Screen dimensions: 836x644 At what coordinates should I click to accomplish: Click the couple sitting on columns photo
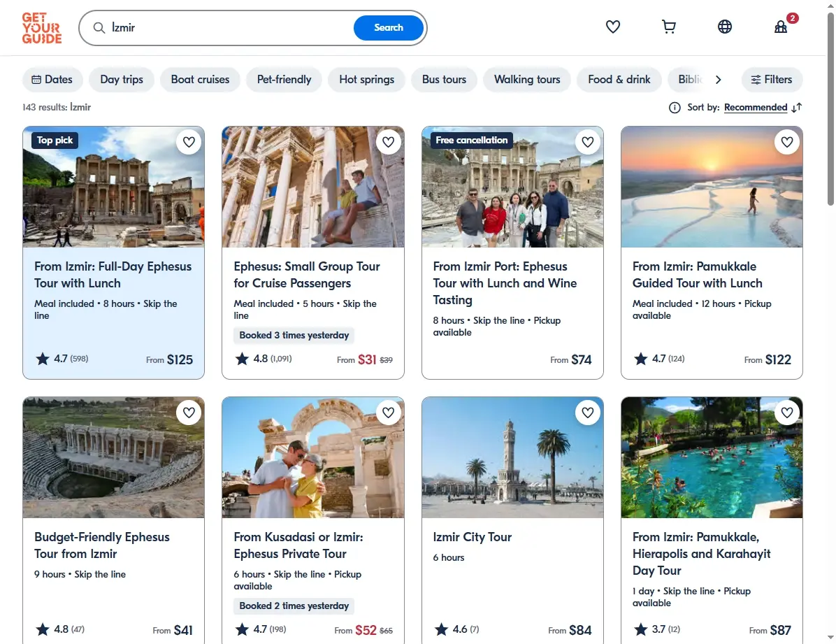313,187
